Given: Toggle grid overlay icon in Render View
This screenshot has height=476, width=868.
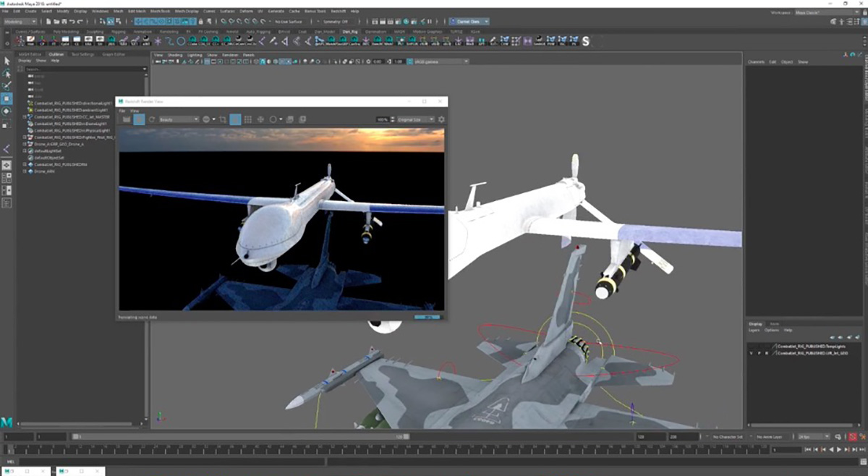Looking at the screenshot, I should pos(247,119).
